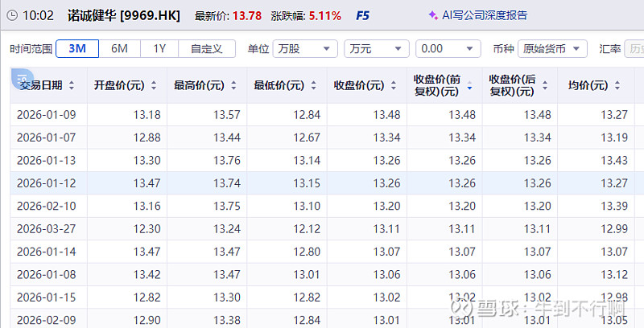This screenshot has width=644, height=328.
Task: Select the row dated 2026-01-12
Action: 327,183
